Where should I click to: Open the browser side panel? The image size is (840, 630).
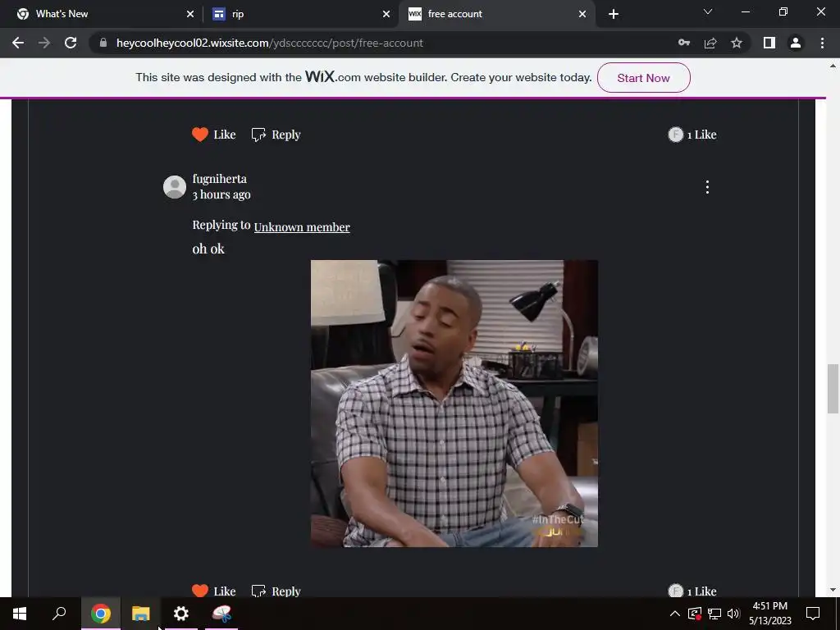point(769,43)
